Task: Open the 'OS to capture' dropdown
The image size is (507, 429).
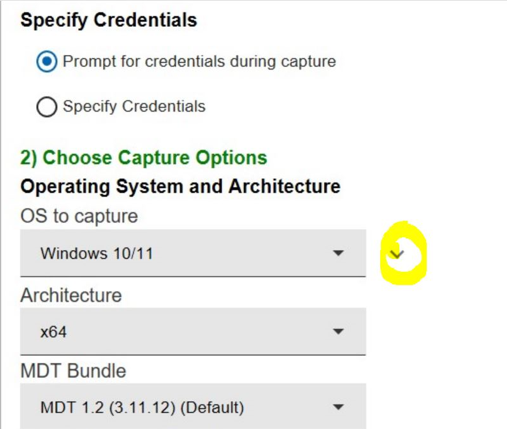Action: coord(193,253)
